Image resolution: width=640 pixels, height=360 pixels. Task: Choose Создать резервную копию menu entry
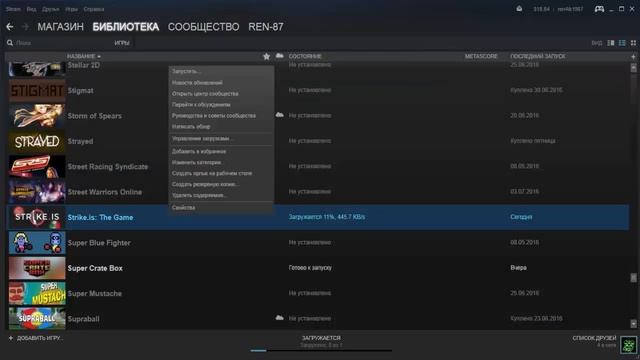click(205, 184)
